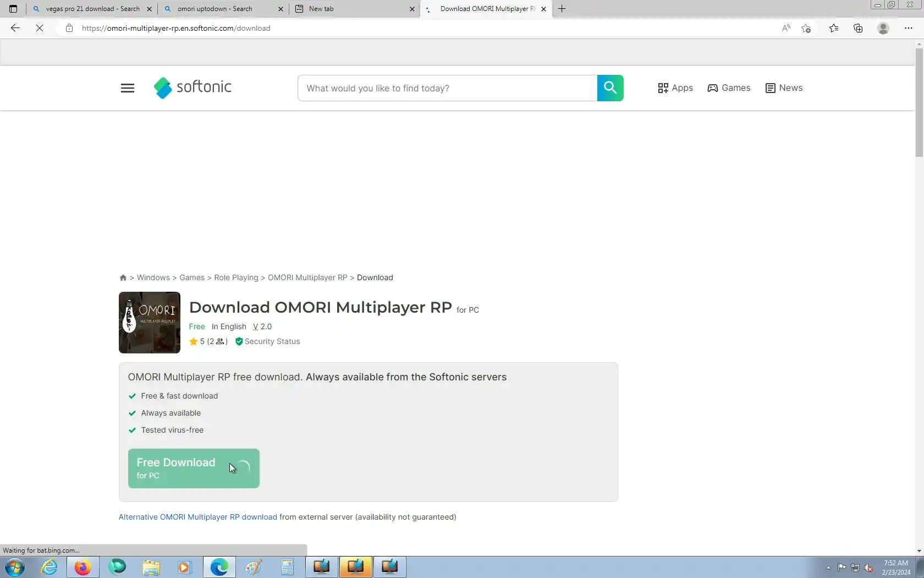
Task: Click the volume speaker tray icon
Action: click(869, 568)
